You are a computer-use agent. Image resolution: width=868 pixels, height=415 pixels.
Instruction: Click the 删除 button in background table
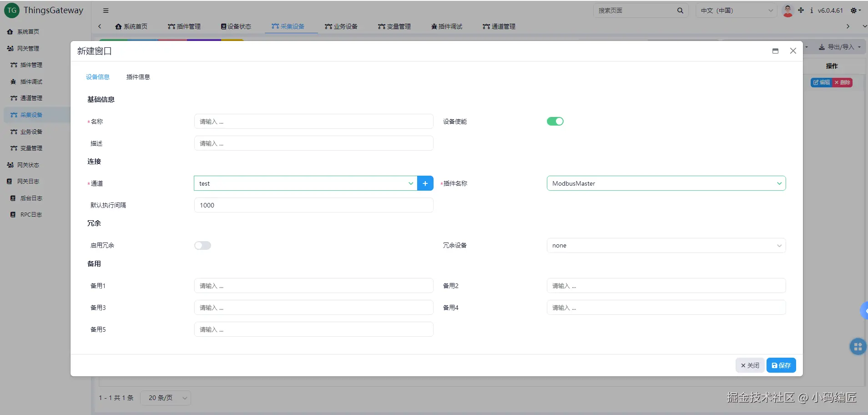tap(842, 82)
